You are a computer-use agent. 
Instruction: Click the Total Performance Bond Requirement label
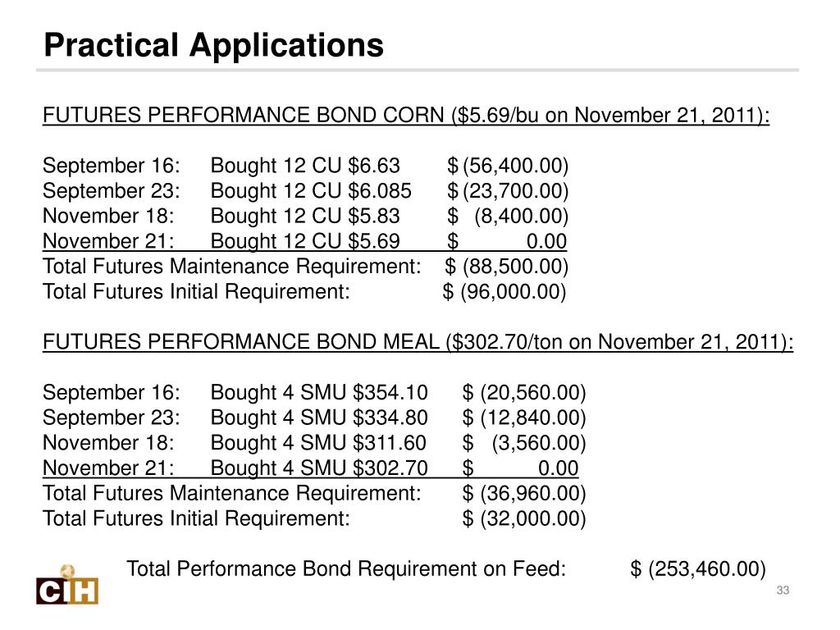(x=346, y=568)
